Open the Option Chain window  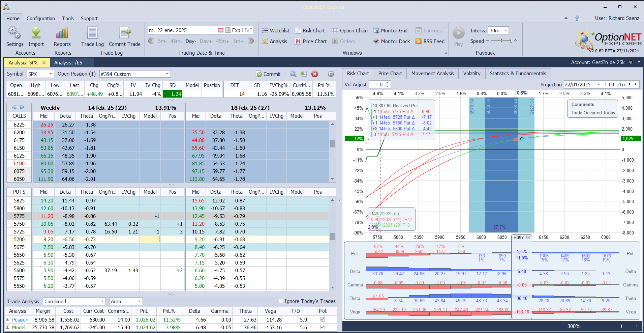click(350, 31)
